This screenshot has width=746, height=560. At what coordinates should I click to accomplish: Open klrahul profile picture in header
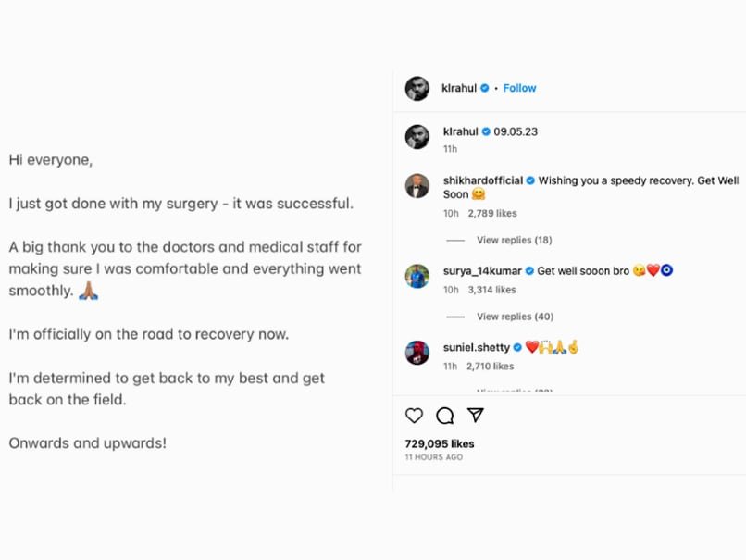417,88
